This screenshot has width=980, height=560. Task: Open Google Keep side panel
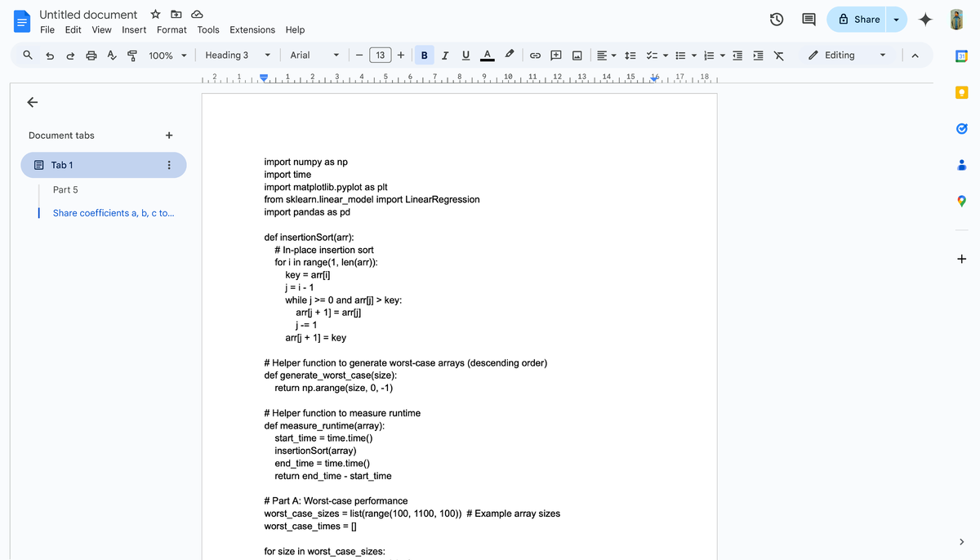961,91
